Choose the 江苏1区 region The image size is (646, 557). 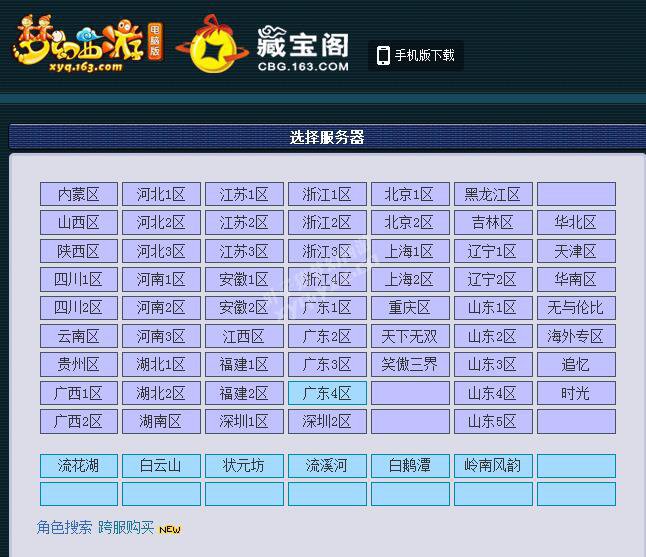point(244,194)
